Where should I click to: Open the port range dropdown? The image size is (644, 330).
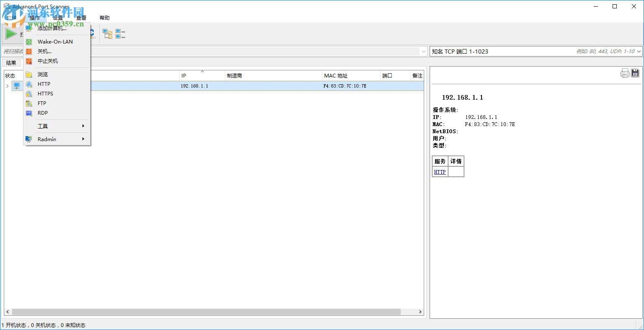coord(639,51)
